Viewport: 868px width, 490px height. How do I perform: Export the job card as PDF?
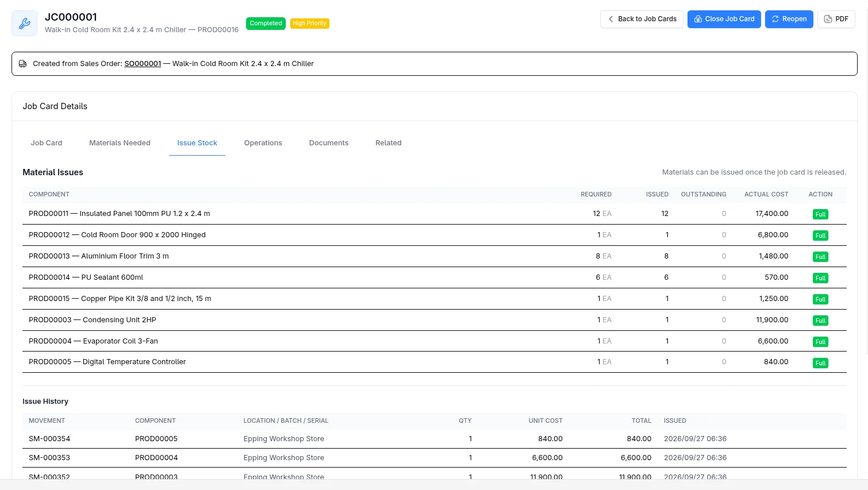(x=836, y=19)
